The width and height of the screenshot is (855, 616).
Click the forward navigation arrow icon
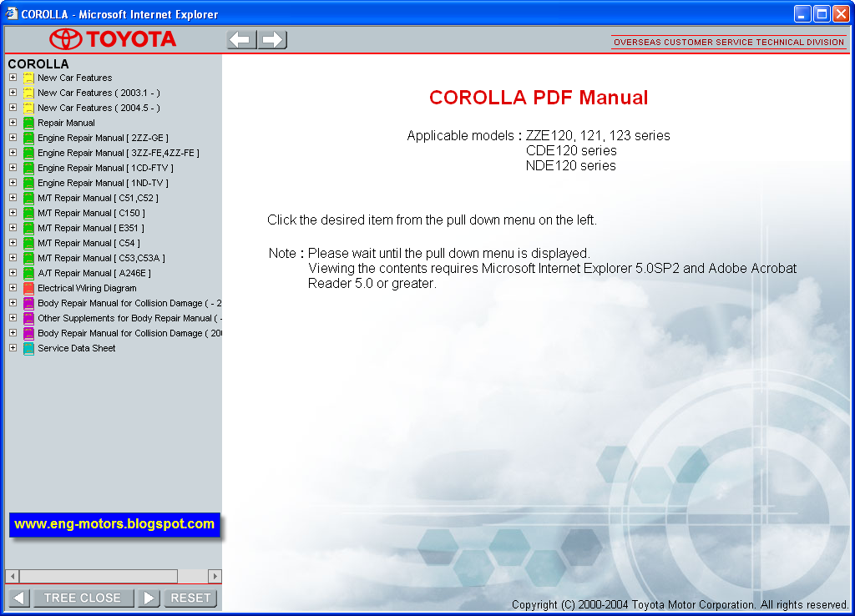pyautogui.click(x=272, y=38)
